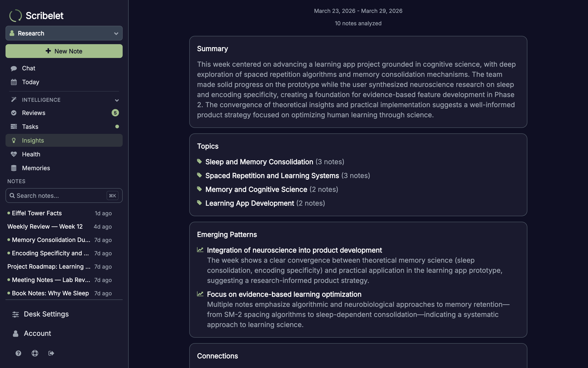
Task: Click the Scribelet logo icon
Action: pyautogui.click(x=15, y=16)
